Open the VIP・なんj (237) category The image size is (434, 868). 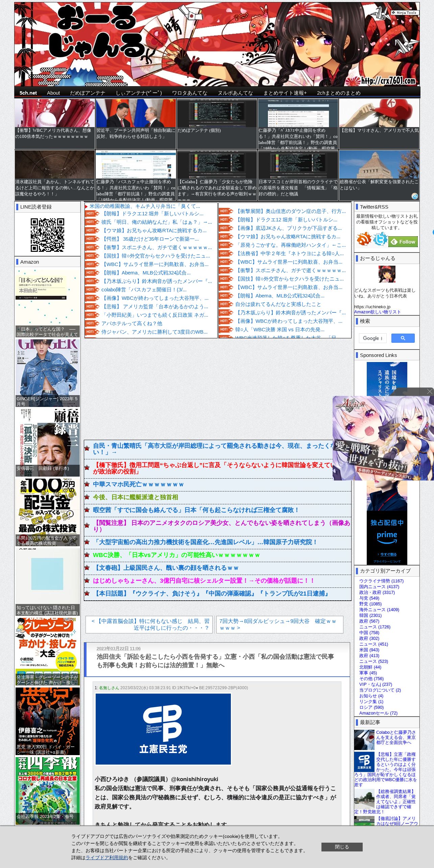point(376,684)
